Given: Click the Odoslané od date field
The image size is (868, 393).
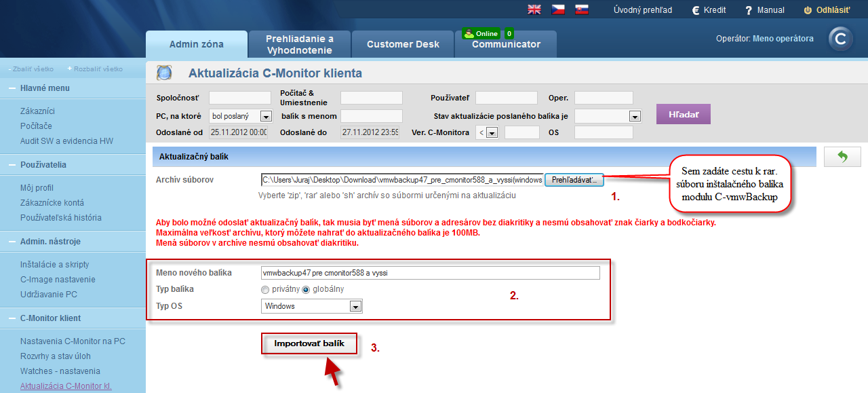Looking at the screenshot, I should [x=238, y=132].
